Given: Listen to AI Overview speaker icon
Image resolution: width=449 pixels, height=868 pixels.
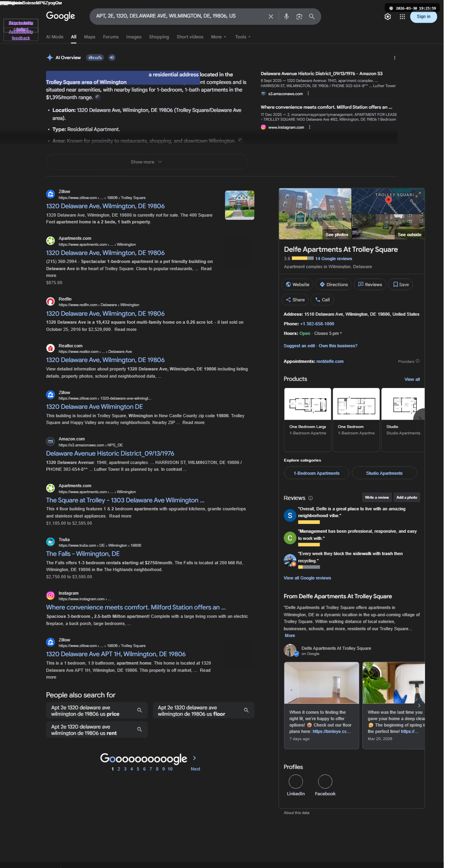Looking at the screenshot, I should (x=112, y=58).
